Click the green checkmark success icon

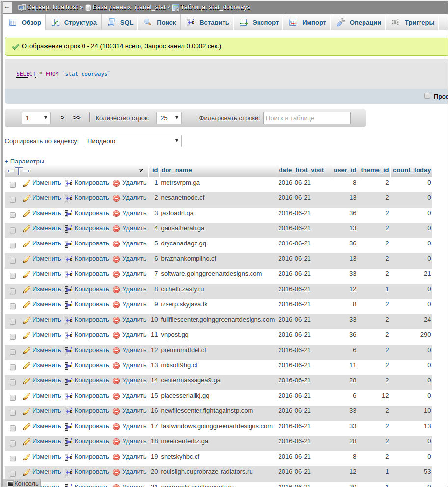pos(16,47)
